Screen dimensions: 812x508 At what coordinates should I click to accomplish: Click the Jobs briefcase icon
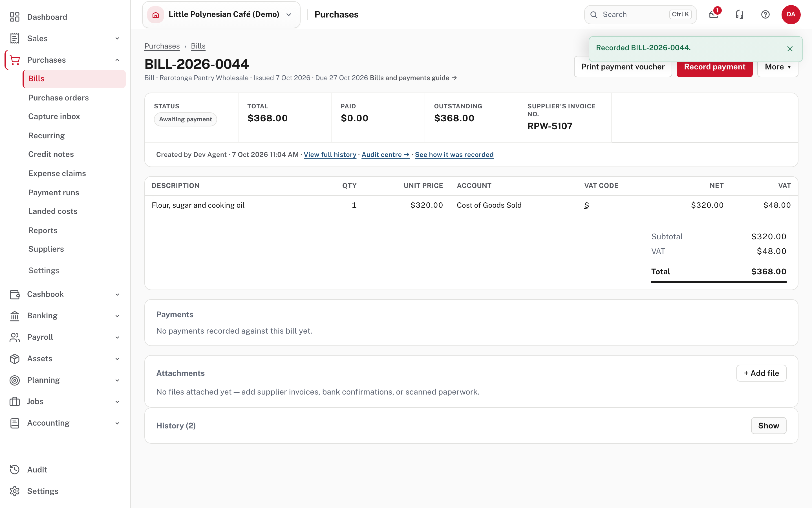pyautogui.click(x=14, y=402)
